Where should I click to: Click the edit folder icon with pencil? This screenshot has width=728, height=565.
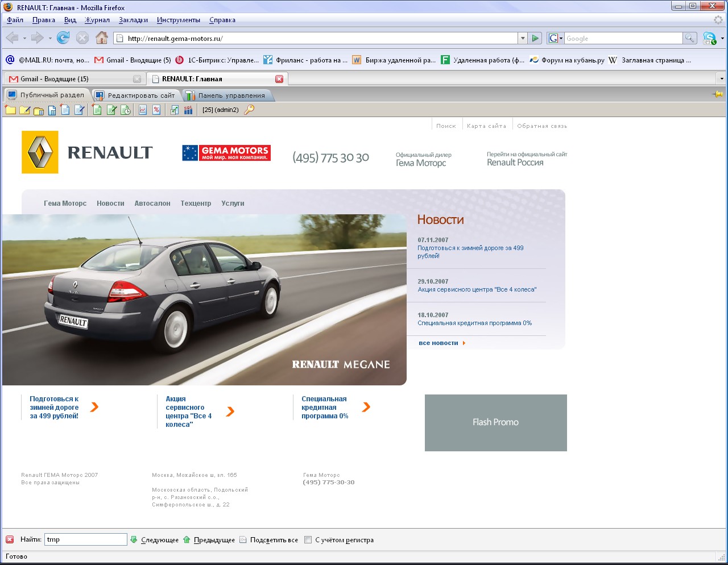tap(24, 110)
